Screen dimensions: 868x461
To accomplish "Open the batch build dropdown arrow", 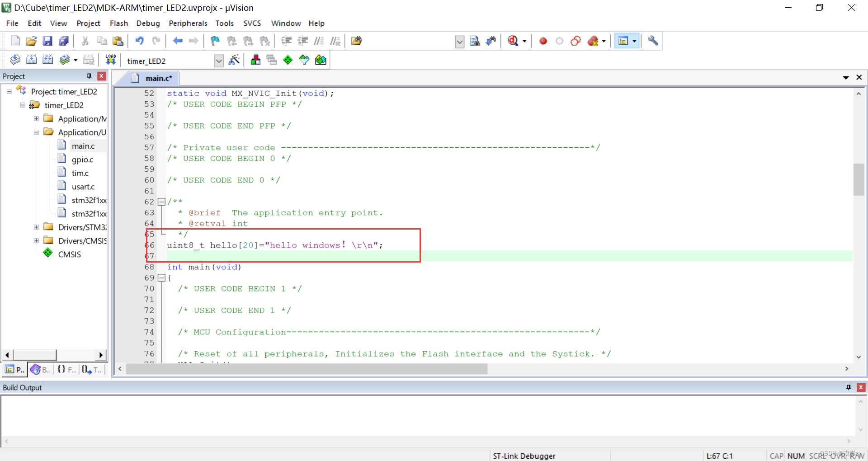I will click(x=75, y=60).
